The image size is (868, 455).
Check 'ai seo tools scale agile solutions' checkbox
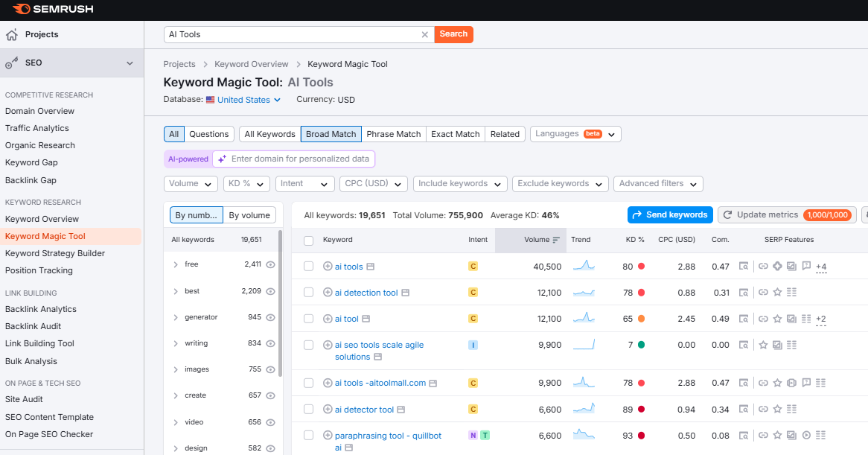(x=309, y=345)
